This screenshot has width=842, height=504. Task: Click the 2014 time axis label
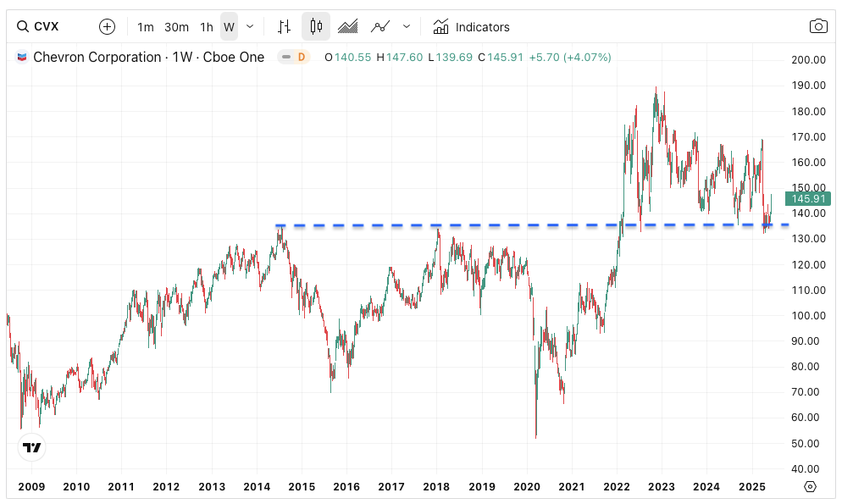(x=257, y=487)
